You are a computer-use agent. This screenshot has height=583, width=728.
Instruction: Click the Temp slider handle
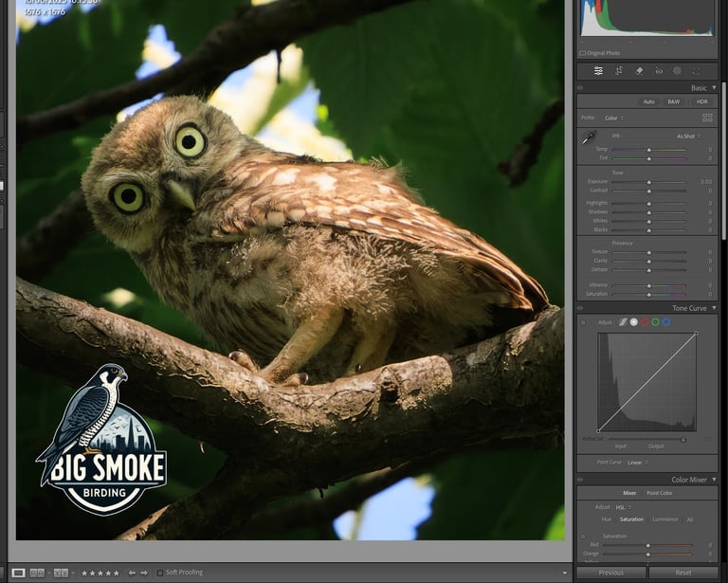(649, 150)
